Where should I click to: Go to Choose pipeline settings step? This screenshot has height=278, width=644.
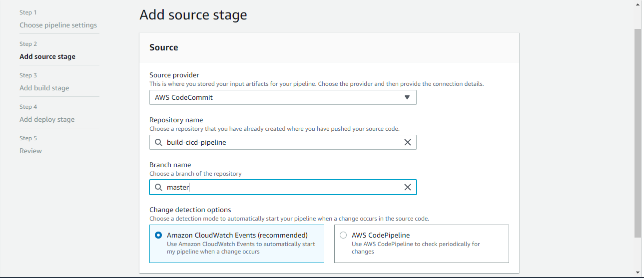tap(58, 25)
